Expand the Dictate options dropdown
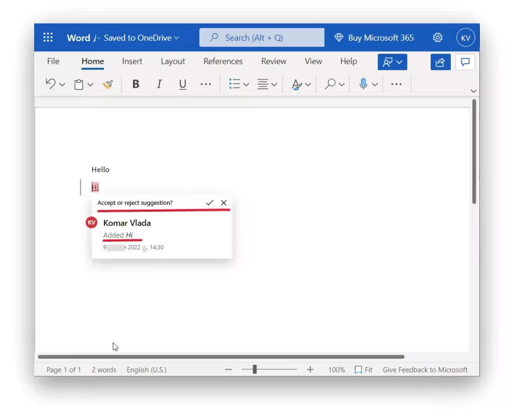The width and height of the screenshot is (514, 420). [375, 84]
